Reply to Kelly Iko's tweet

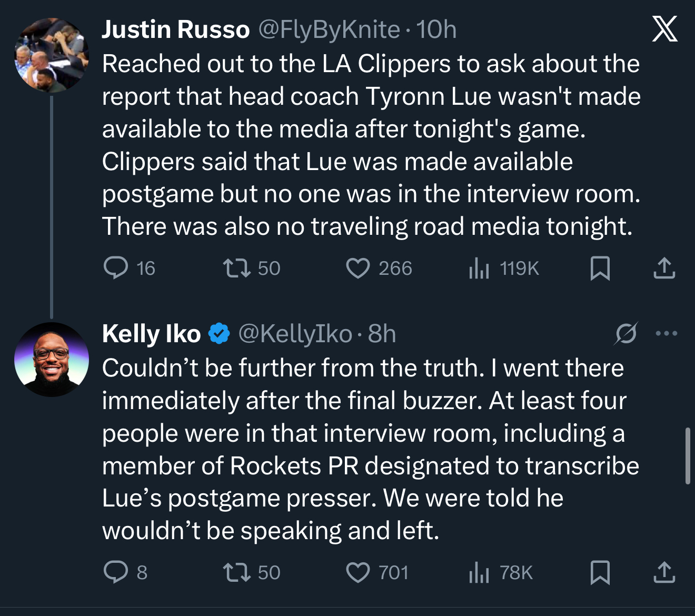(x=116, y=572)
